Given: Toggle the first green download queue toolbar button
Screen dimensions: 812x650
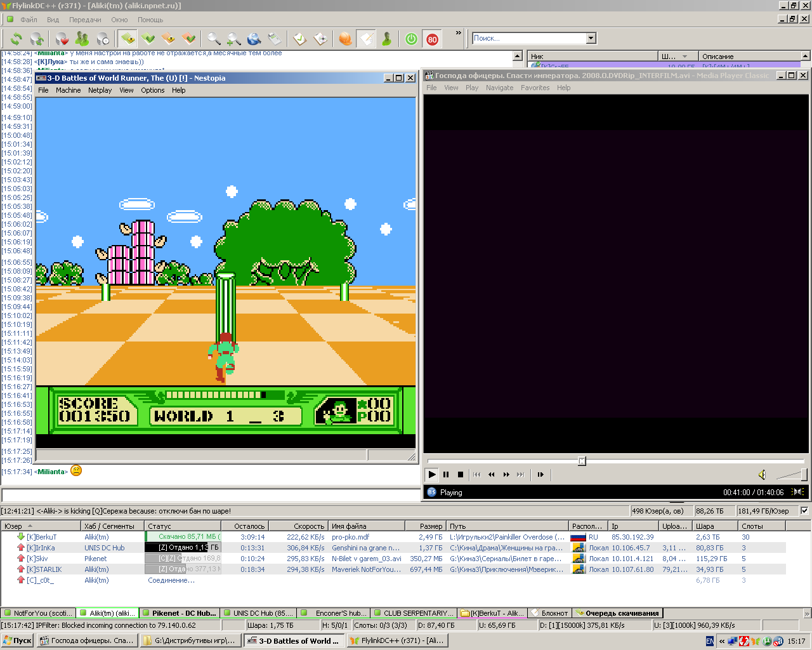Looking at the screenshot, I should coord(128,39).
